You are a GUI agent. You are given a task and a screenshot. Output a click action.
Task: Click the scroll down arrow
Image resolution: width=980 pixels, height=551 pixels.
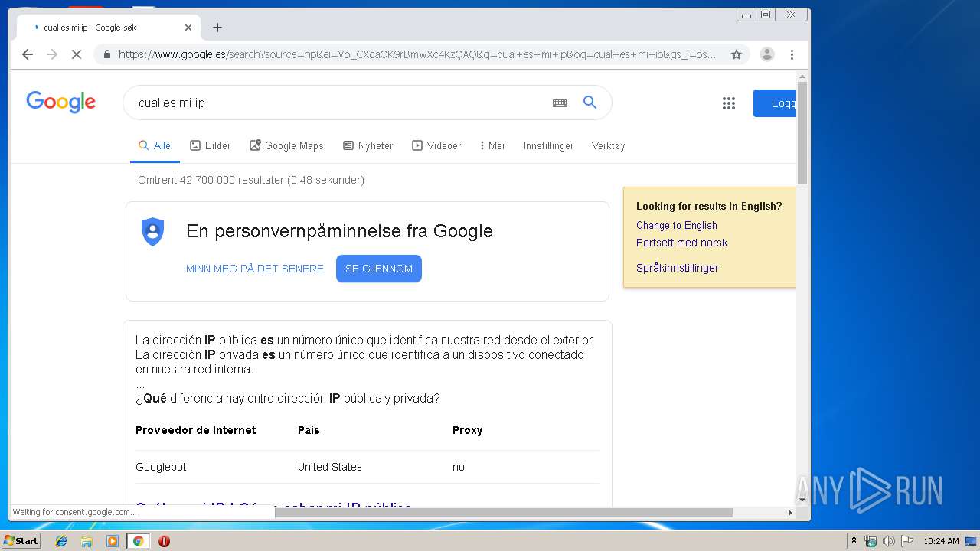pos(802,500)
